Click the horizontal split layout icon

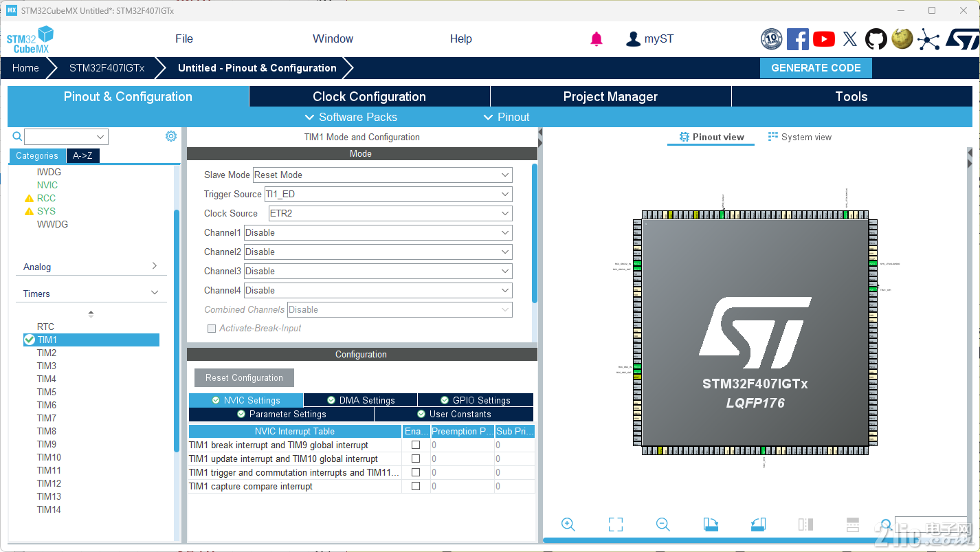pos(853,525)
